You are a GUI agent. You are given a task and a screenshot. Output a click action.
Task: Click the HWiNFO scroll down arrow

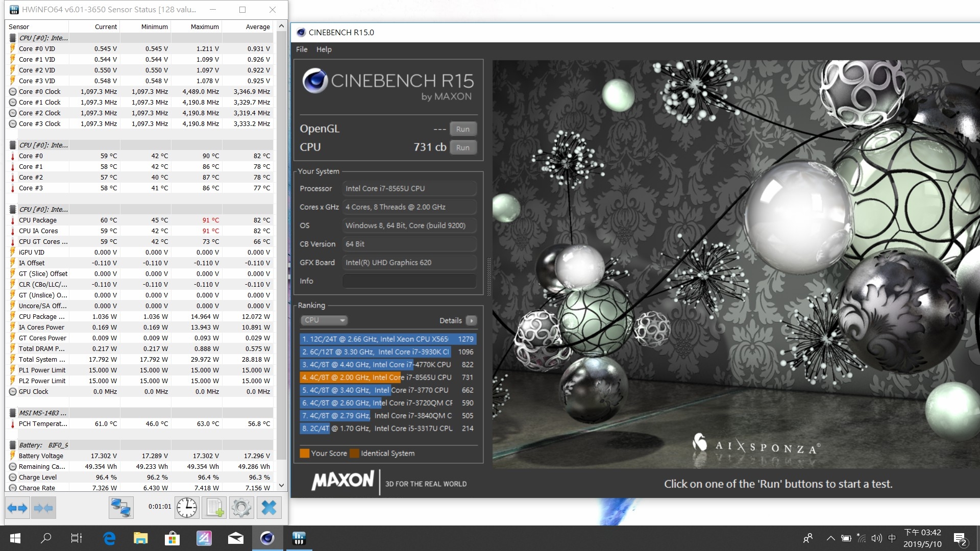tap(281, 486)
